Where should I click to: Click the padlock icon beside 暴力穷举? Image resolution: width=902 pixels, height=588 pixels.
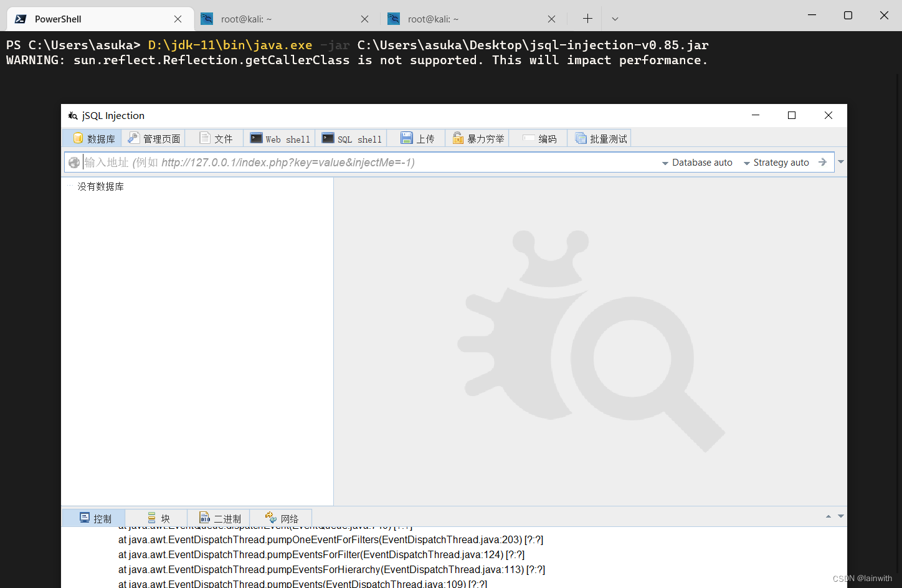point(458,138)
